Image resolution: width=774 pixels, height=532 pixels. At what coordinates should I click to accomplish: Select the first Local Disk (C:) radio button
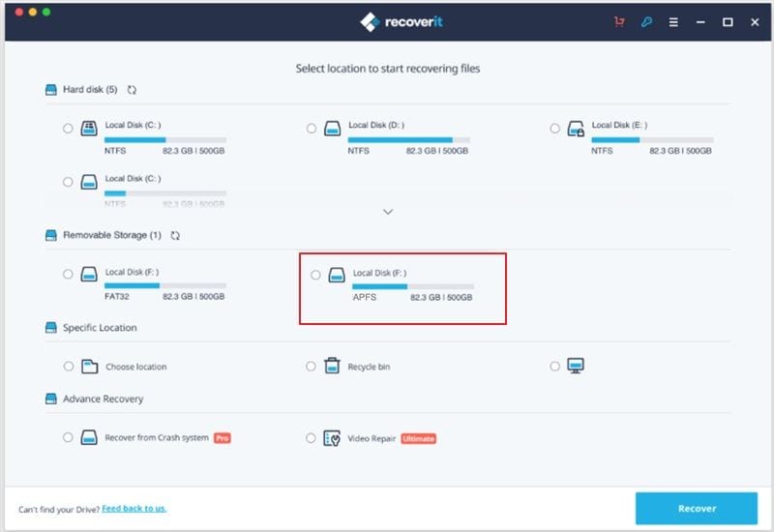(x=68, y=129)
